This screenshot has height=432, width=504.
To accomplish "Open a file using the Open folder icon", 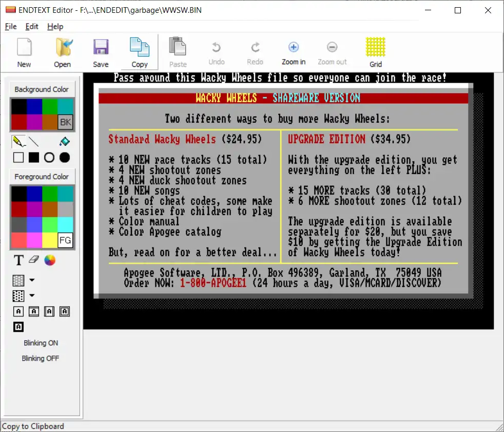I will (x=62, y=52).
